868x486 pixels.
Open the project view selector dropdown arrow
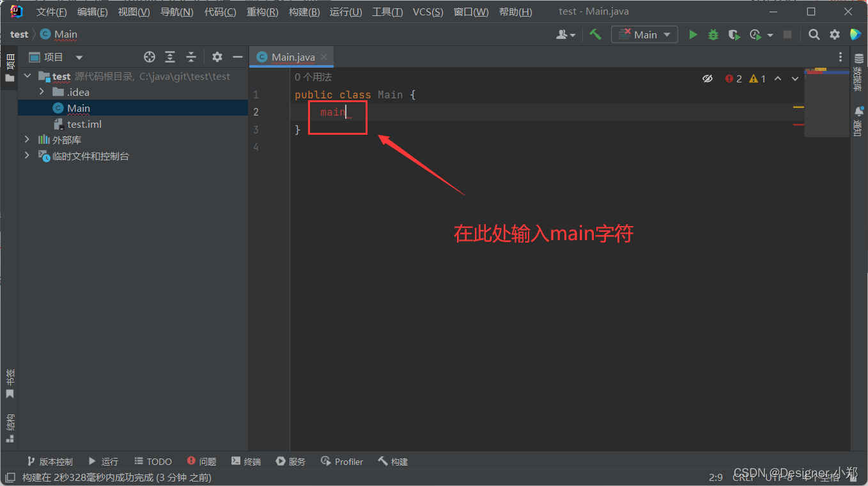pyautogui.click(x=79, y=57)
